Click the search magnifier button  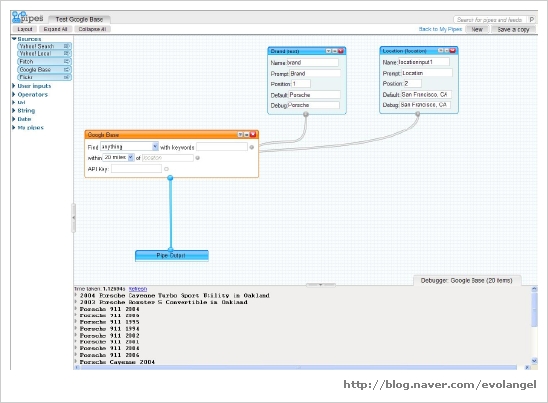(532, 20)
